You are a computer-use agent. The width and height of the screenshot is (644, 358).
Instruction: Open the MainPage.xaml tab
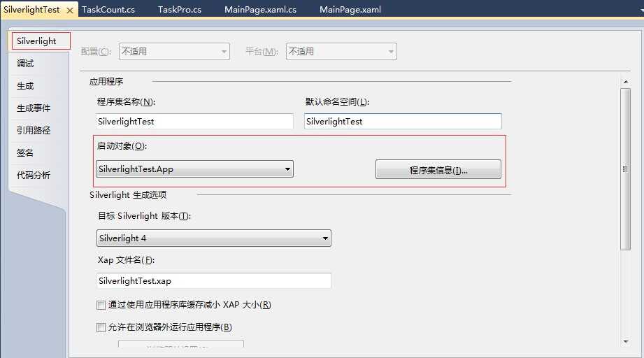click(350, 10)
